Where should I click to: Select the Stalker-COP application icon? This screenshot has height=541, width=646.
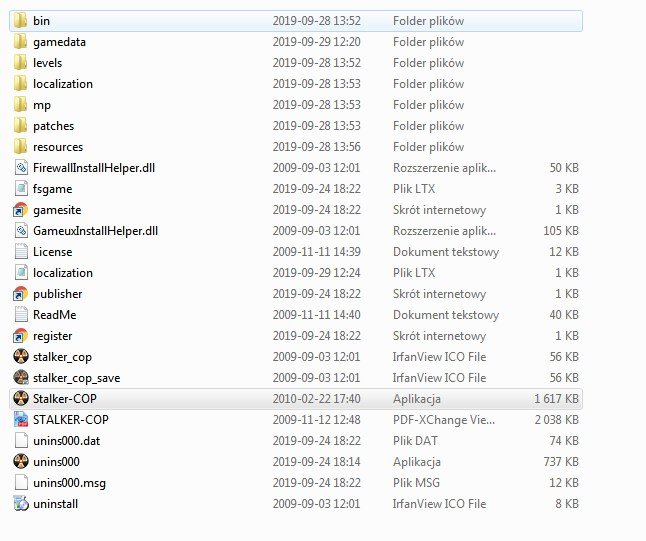click(x=21, y=398)
